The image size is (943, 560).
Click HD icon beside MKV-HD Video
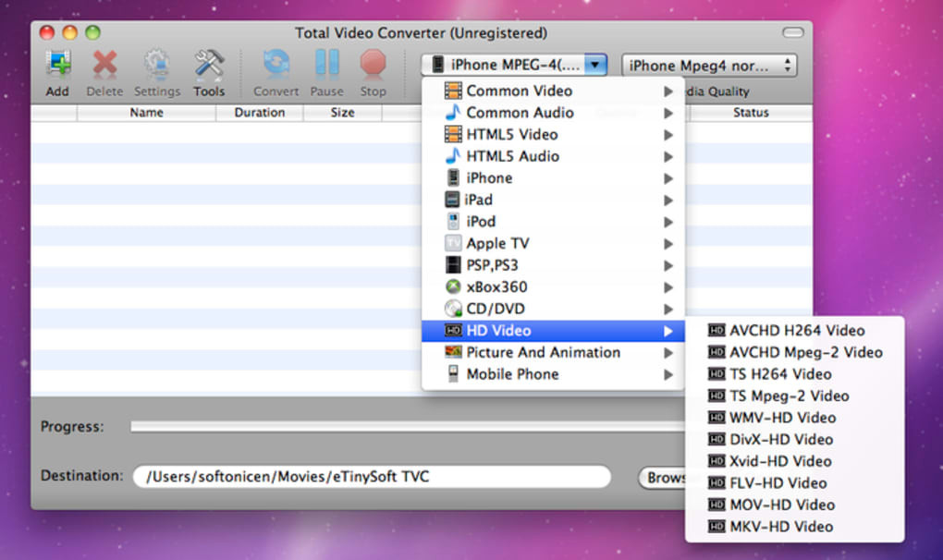[x=716, y=527]
